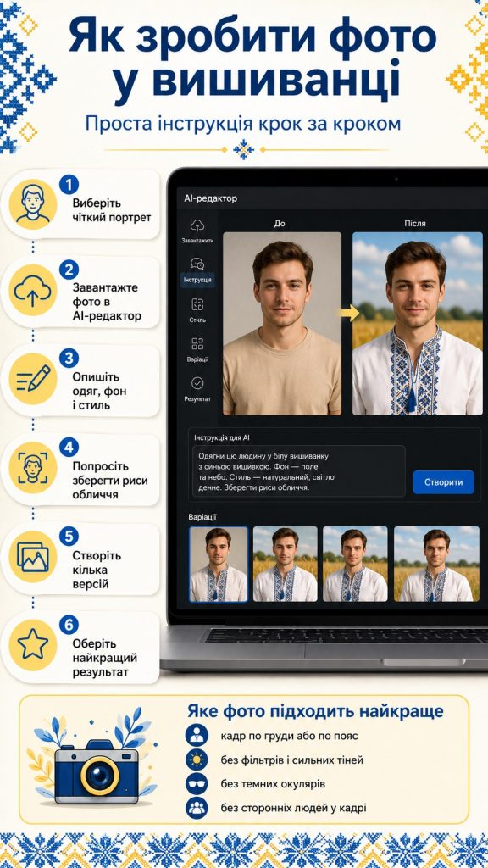Click the AI-редактор window title
Viewport: 488px width, 868px height.
pos(211,198)
